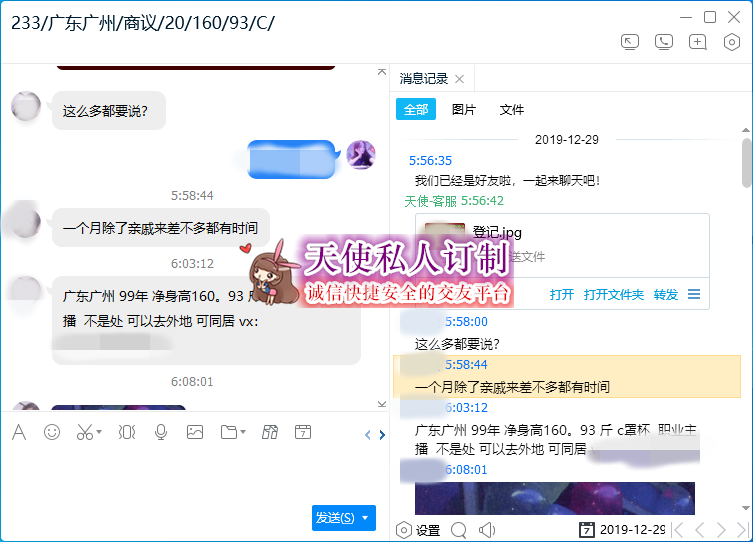
Task: Expand the screenshot tool dropdown arrow
Action: point(99,432)
